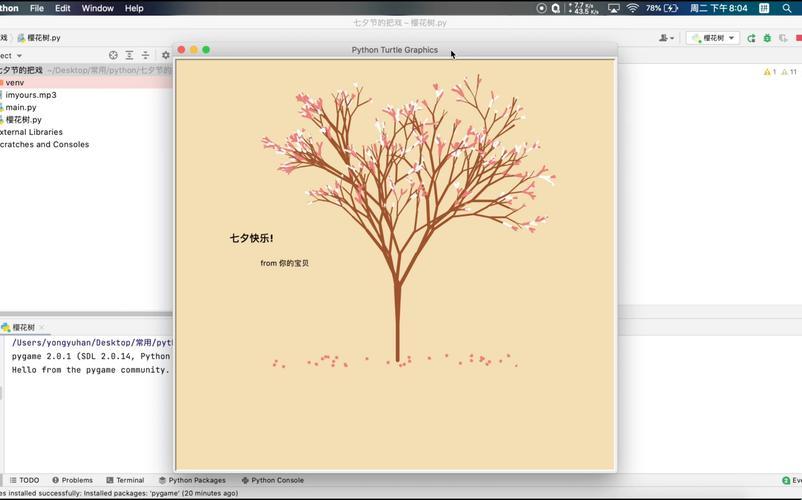The width and height of the screenshot is (802, 500).
Task: Open Project panel gear settings
Action: (166, 55)
